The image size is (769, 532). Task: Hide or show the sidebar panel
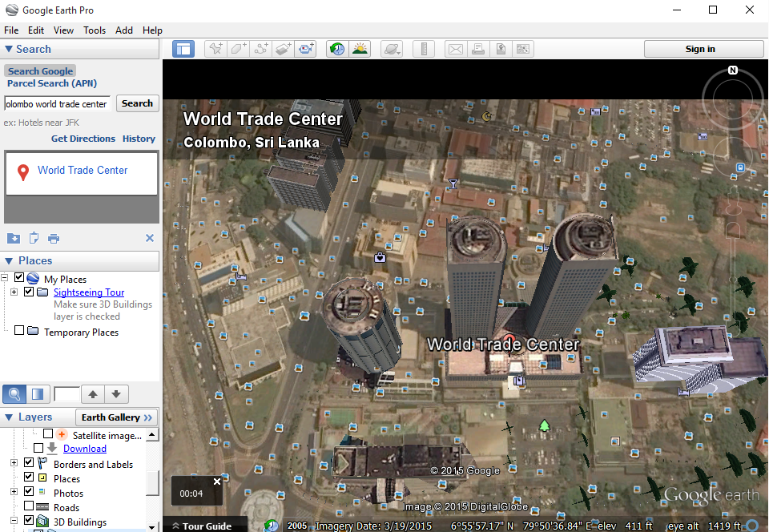click(x=183, y=49)
